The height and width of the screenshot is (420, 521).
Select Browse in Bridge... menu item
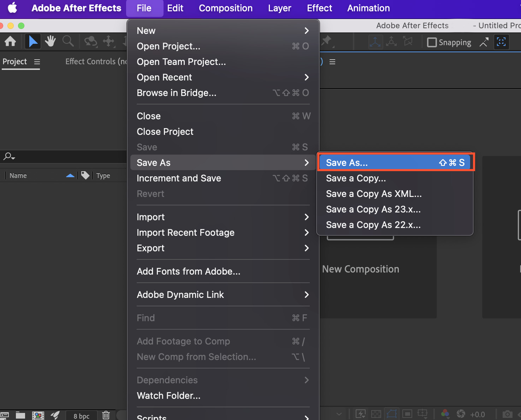[x=223, y=93]
